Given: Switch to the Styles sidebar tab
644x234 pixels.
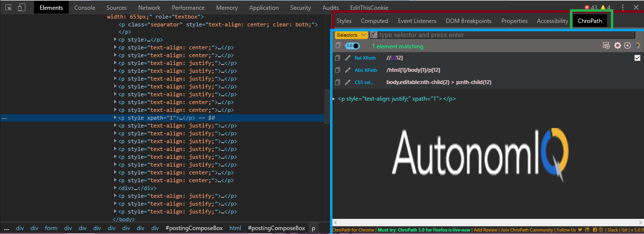Looking at the screenshot, I should click(x=344, y=21).
